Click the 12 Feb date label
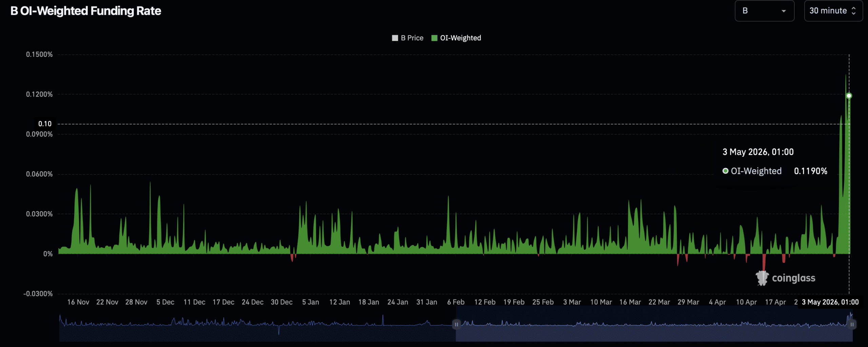Image resolution: width=868 pixels, height=347 pixels. click(485, 302)
